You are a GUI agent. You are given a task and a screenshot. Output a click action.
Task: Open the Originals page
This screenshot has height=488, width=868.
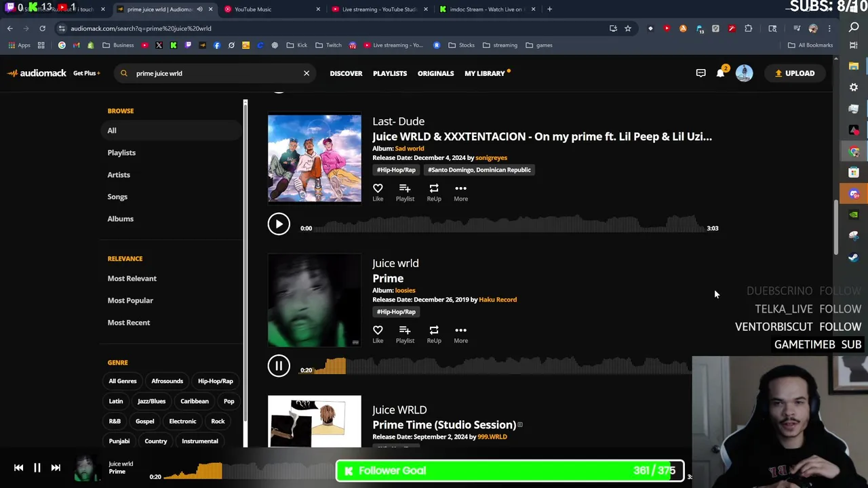(x=435, y=73)
